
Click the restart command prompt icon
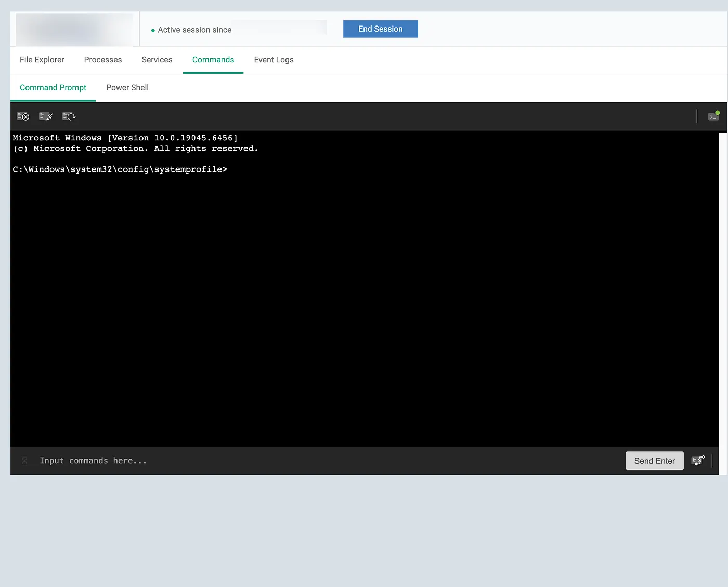(69, 116)
